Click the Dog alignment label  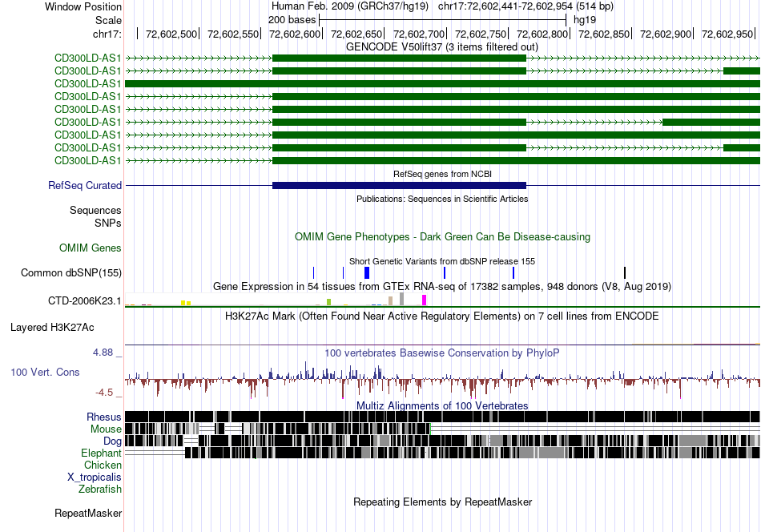112,441
